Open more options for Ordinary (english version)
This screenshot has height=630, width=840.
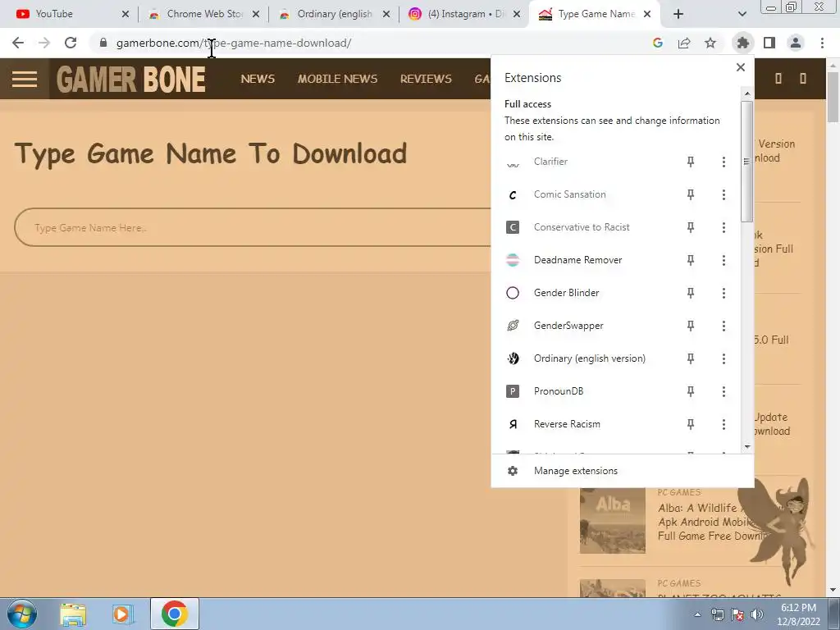point(724,358)
